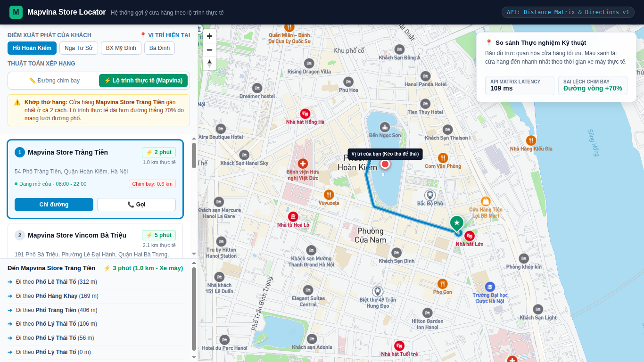Click store list scrollbar down arrow
Screen dimensions: 644x362
(x=194, y=254)
